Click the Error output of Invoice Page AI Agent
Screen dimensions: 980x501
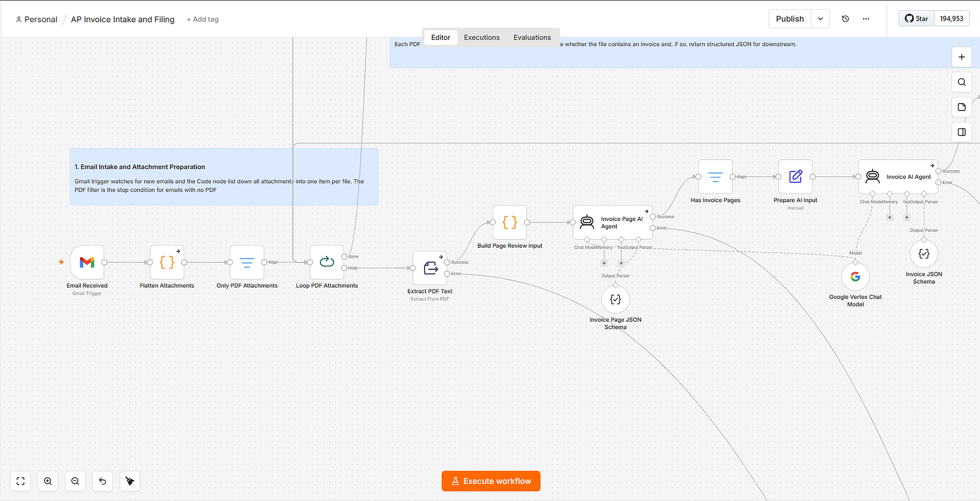(x=653, y=228)
